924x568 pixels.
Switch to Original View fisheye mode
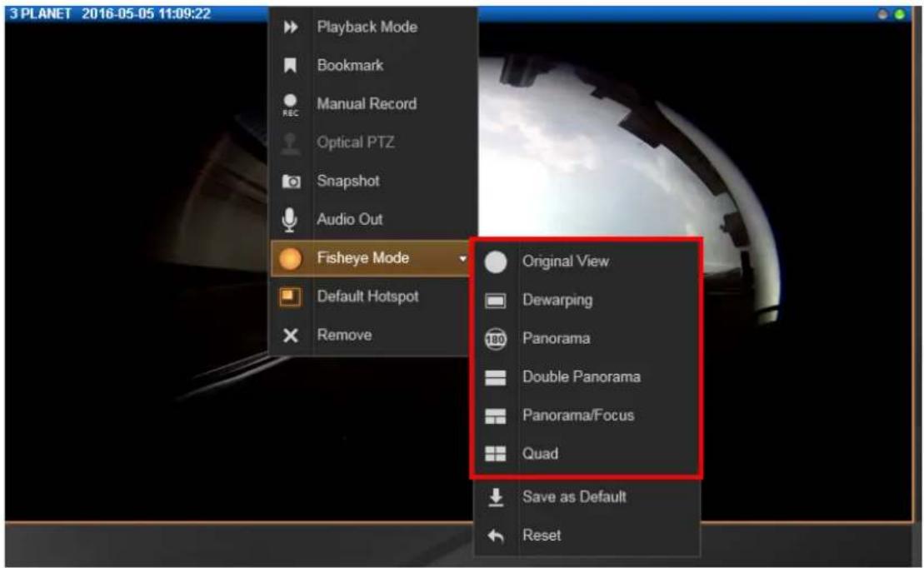point(587,262)
